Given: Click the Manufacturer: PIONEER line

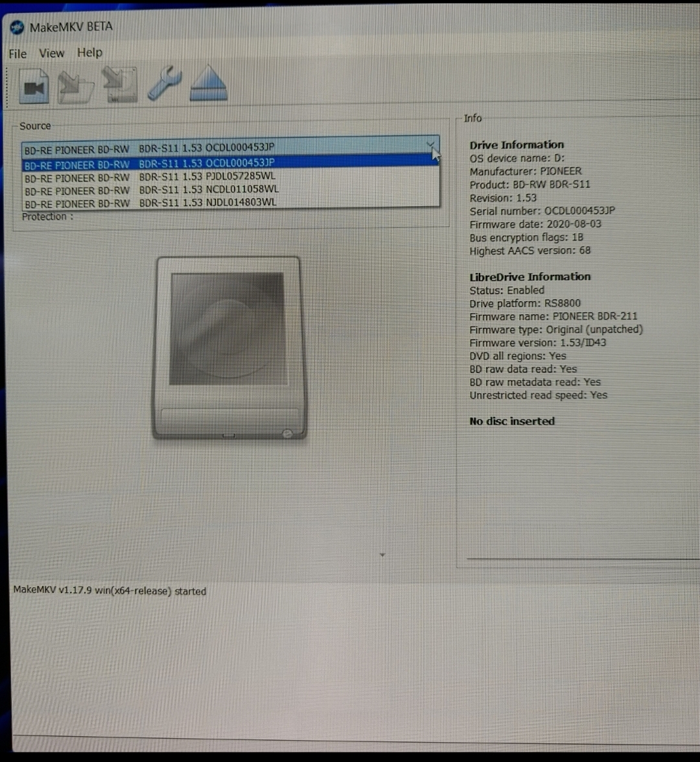Looking at the screenshot, I should tap(526, 172).
